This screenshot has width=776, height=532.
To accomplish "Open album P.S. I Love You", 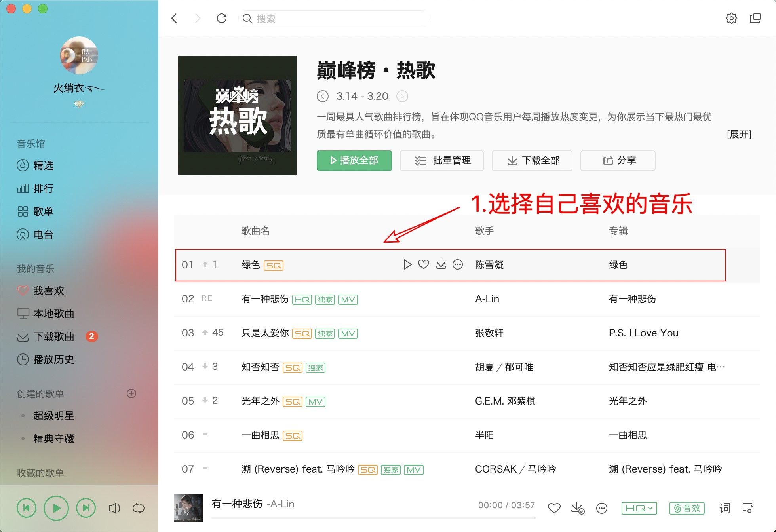I will click(x=644, y=333).
